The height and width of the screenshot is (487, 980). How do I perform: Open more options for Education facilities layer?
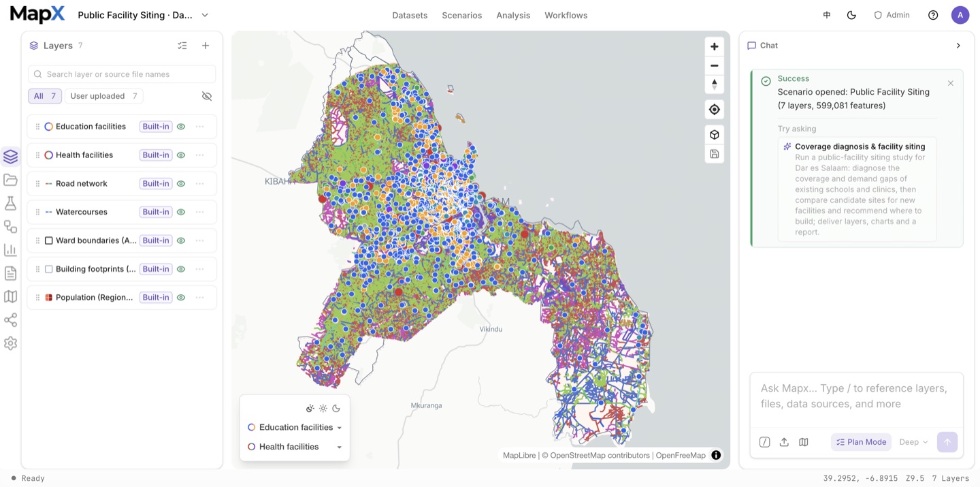200,127
